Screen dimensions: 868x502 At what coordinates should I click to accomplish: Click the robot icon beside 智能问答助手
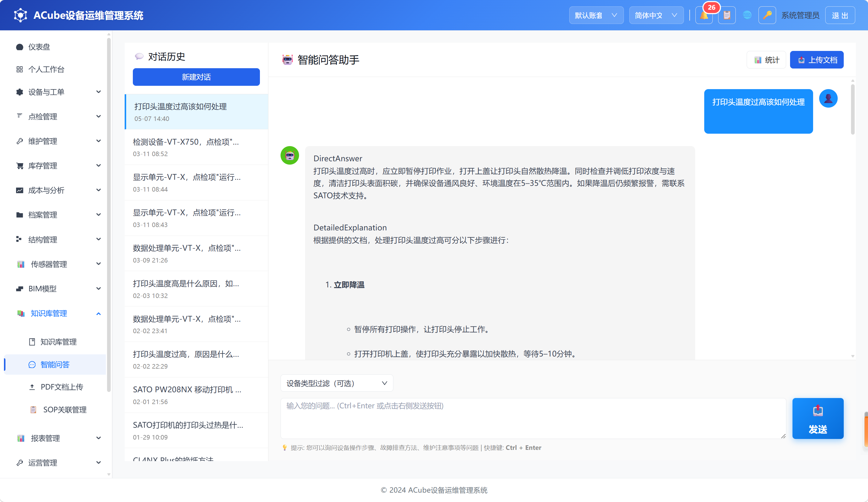tap(287, 60)
